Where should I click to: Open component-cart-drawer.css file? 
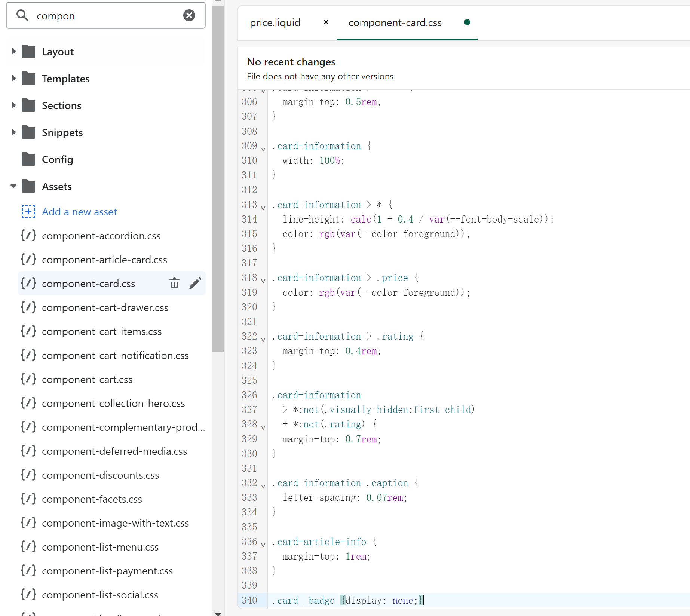coord(105,308)
